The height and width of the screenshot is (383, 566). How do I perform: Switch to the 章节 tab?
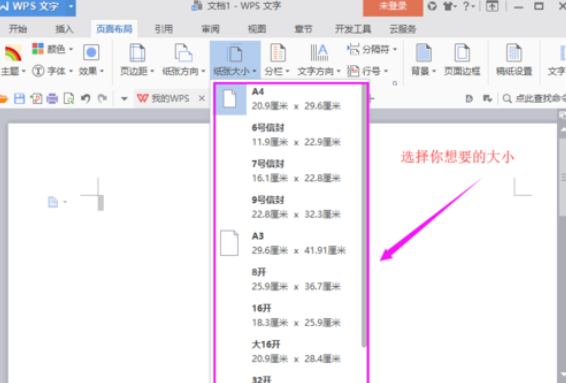303,29
